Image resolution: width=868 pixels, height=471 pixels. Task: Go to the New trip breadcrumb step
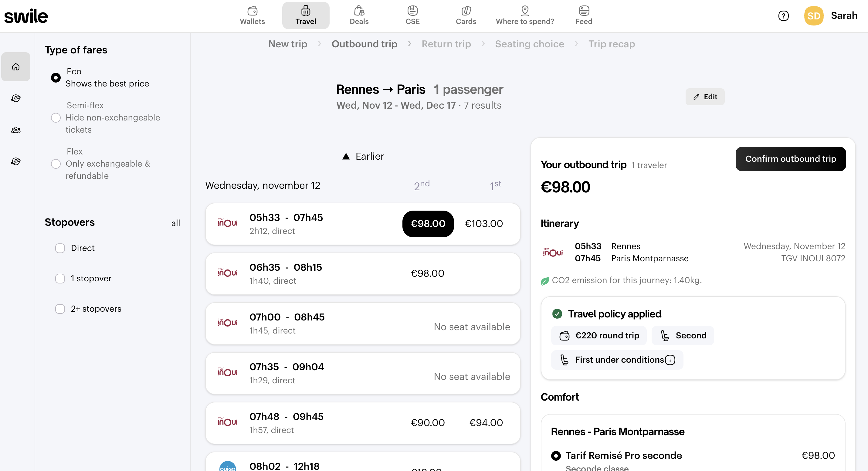[287, 44]
